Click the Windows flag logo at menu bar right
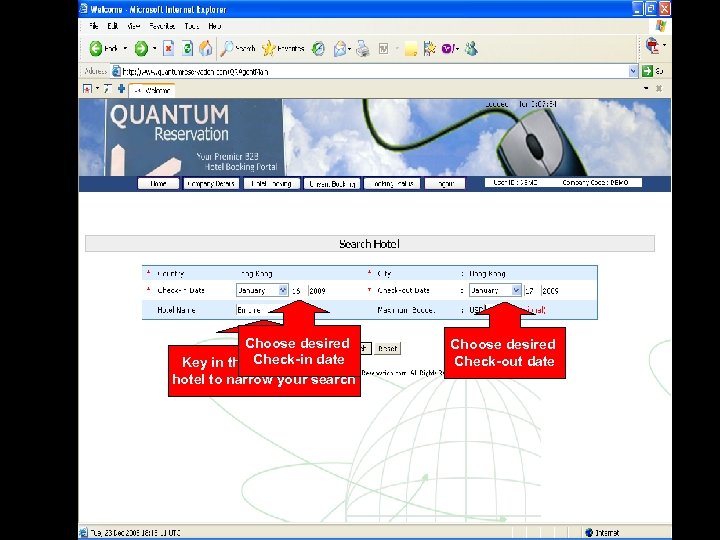Screen dimensions: 720x540 (660, 26)
